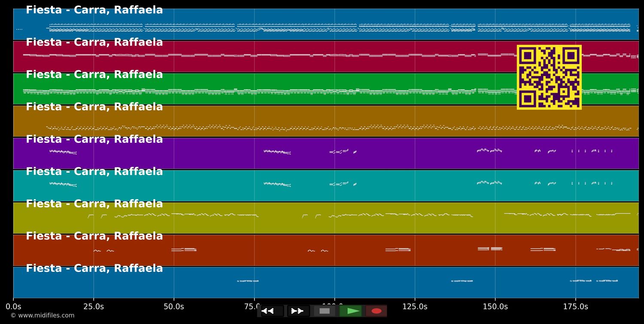Select the Fiesta label on the orange-brown track
Viewport: 644px width, 324px height.
click(x=94, y=107)
